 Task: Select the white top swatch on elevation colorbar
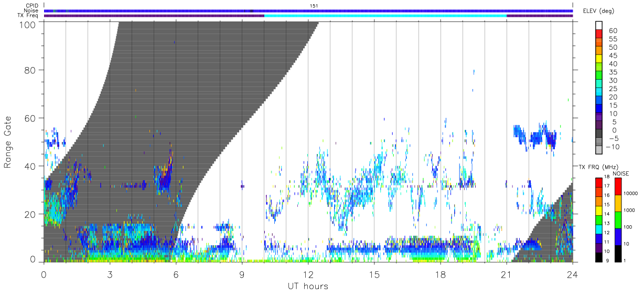coord(599,26)
